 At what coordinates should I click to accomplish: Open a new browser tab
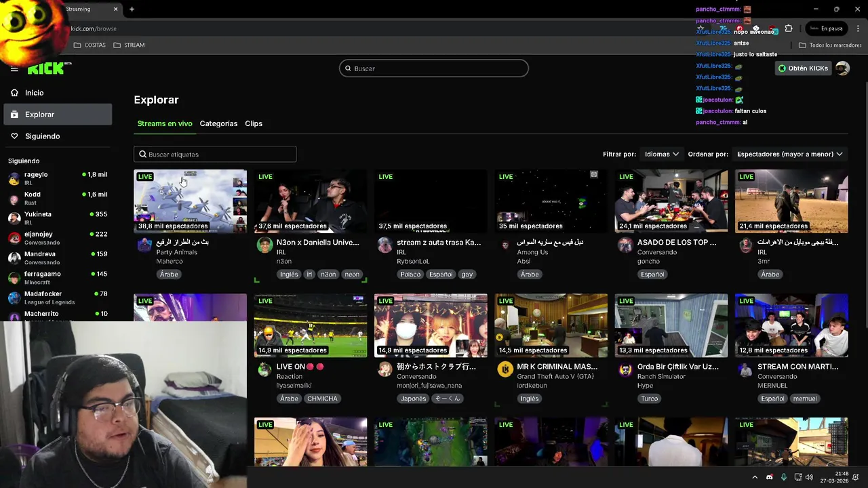[x=132, y=9]
